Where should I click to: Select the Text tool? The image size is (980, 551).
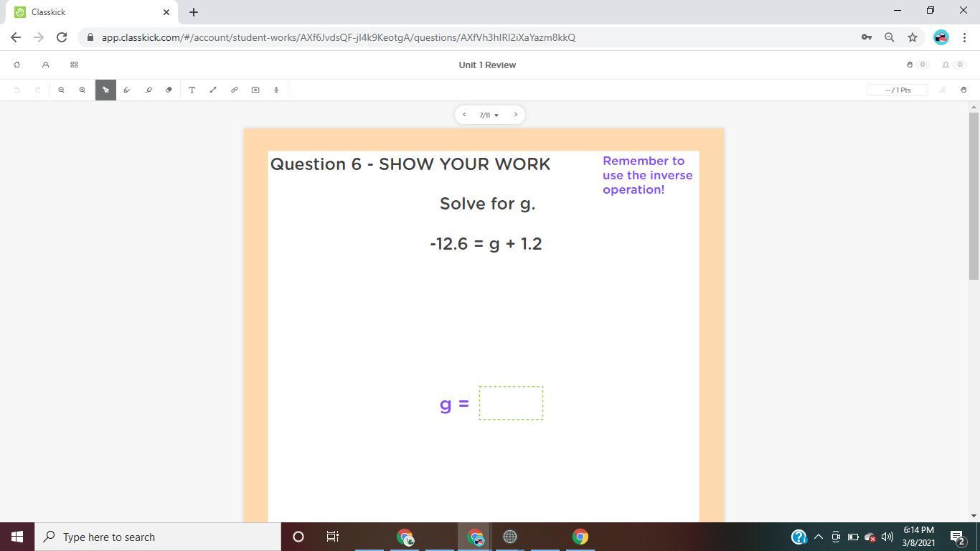[x=192, y=90]
